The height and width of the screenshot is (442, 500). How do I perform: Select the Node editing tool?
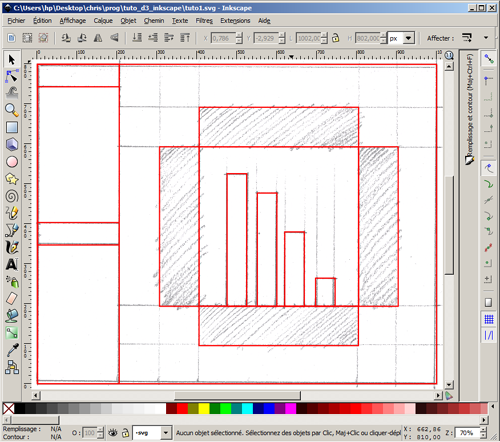tap(12, 77)
